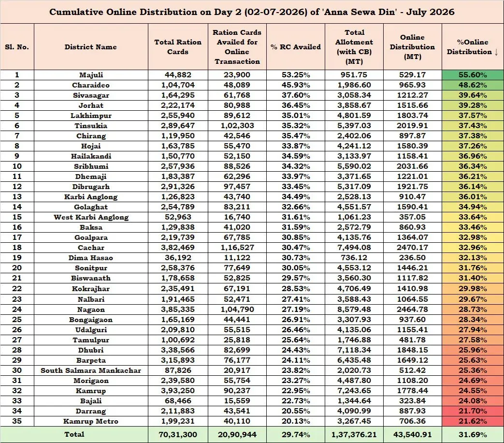Select the Total row label

point(74,434)
